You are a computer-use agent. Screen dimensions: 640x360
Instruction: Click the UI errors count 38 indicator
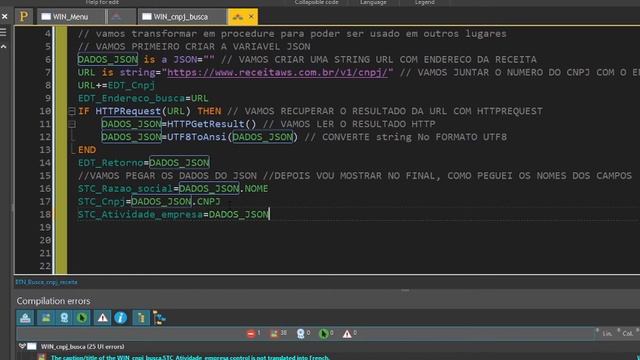click(279, 333)
